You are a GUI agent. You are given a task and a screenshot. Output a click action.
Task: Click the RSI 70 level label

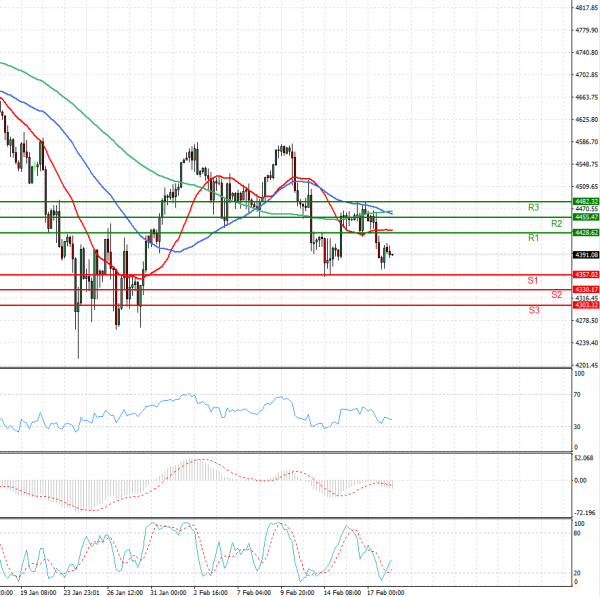(x=577, y=395)
